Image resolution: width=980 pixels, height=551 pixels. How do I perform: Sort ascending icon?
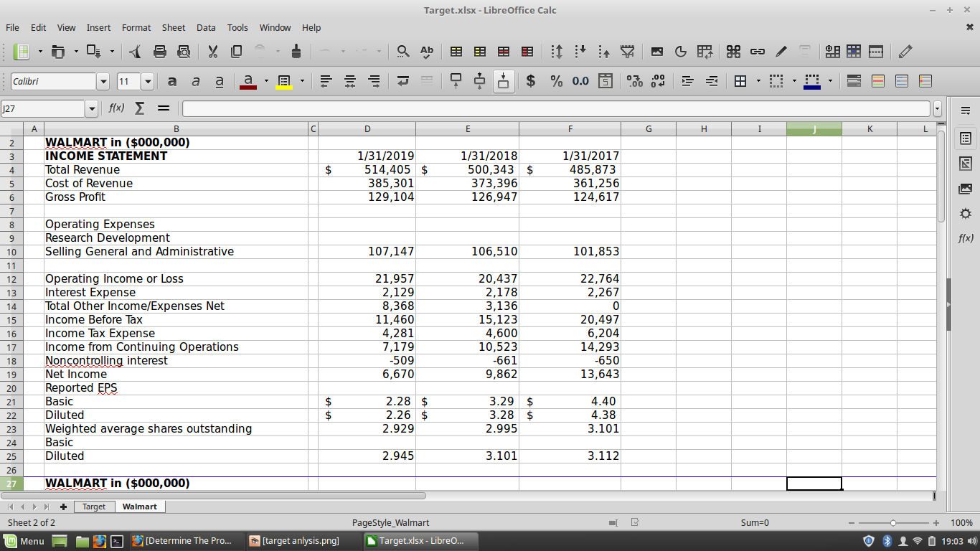(580, 52)
